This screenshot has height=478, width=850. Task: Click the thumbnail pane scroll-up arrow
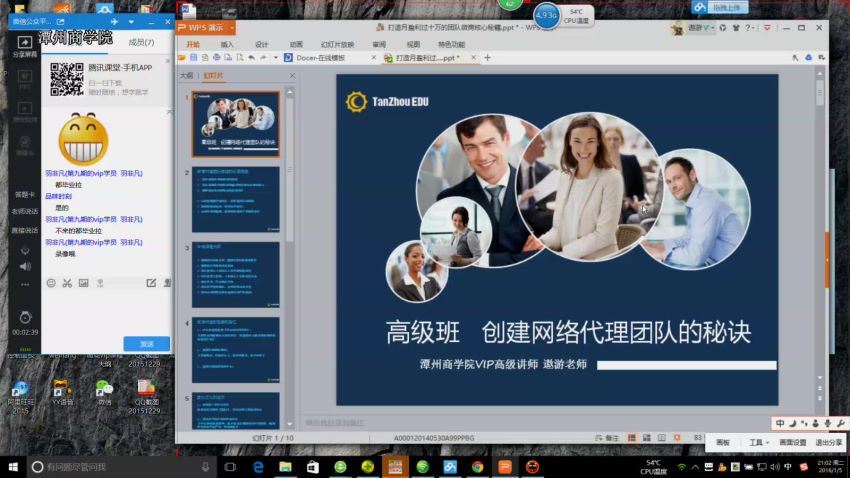[289, 93]
